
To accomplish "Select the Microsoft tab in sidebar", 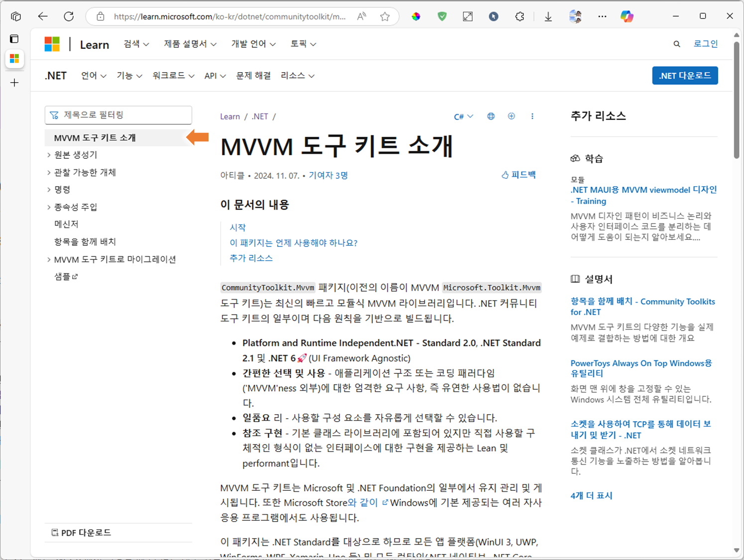I will (14, 59).
